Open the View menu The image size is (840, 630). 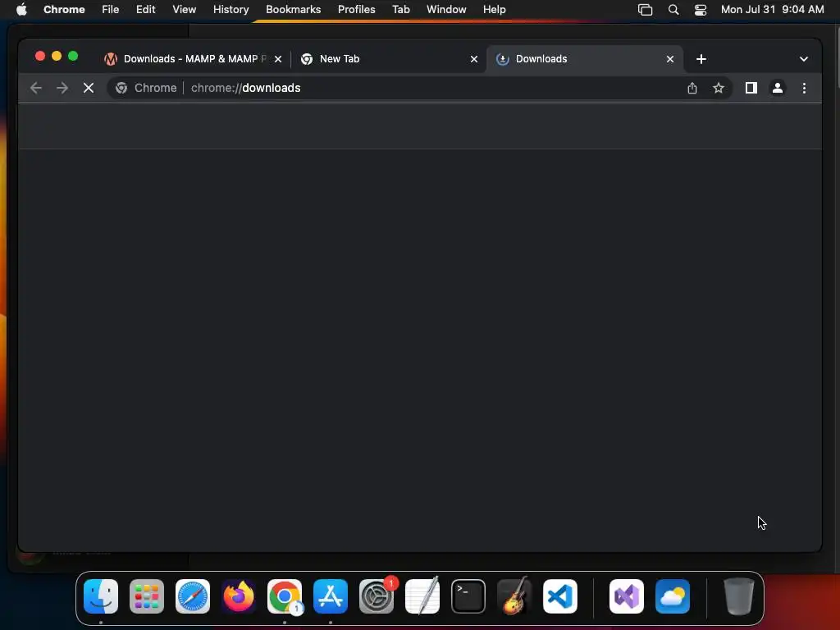tap(185, 10)
